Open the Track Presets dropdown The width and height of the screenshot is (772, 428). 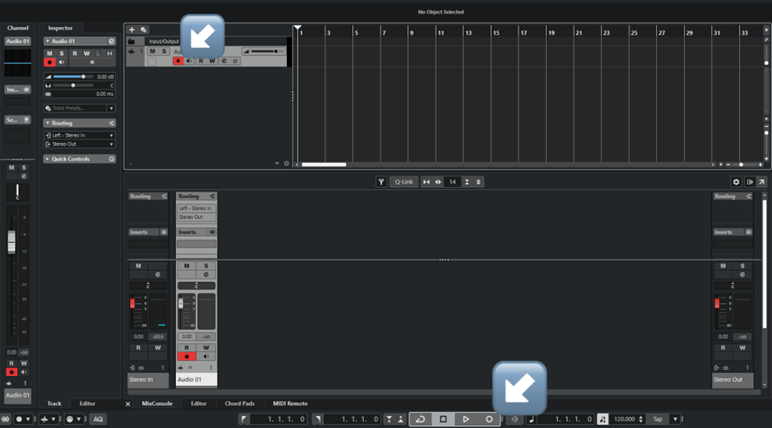pyautogui.click(x=79, y=108)
